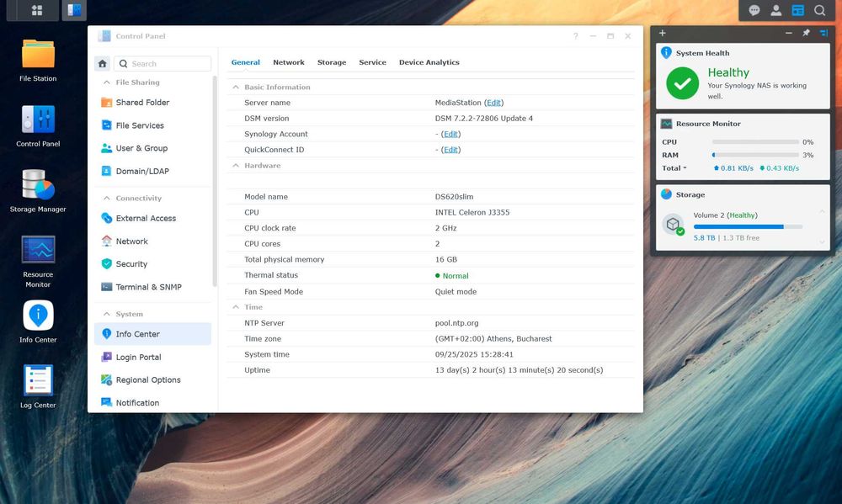Screen dimensions: 842x504
Task: Click the Resource Monitor widget icon
Action: [666, 124]
